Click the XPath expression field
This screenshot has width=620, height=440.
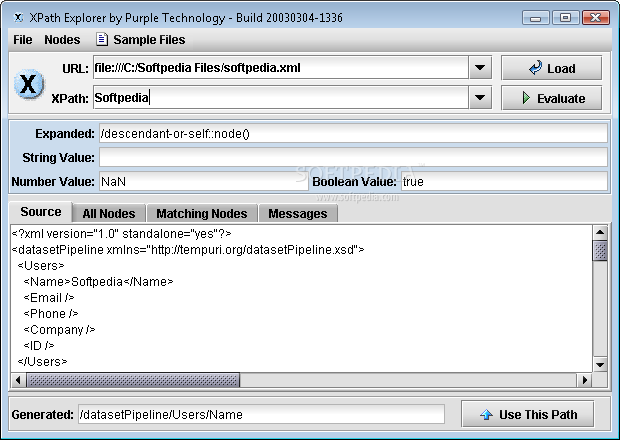[x=281, y=97]
